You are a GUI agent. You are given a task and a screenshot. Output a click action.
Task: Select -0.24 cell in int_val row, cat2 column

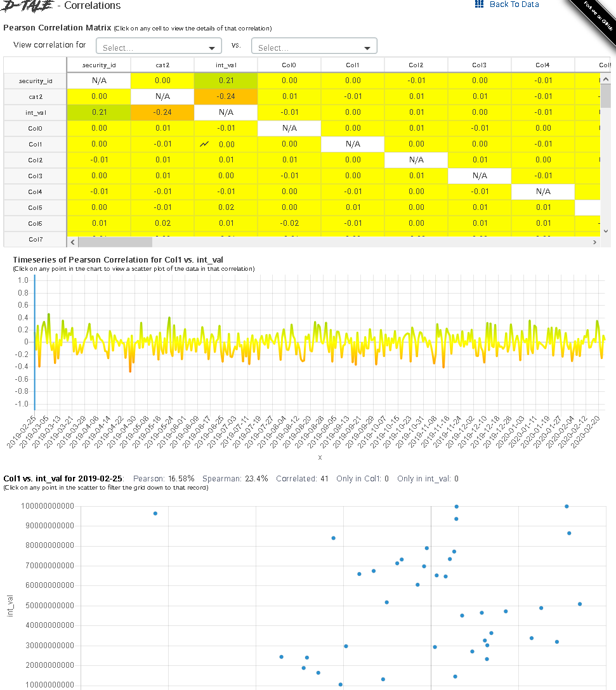coord(162,112)
